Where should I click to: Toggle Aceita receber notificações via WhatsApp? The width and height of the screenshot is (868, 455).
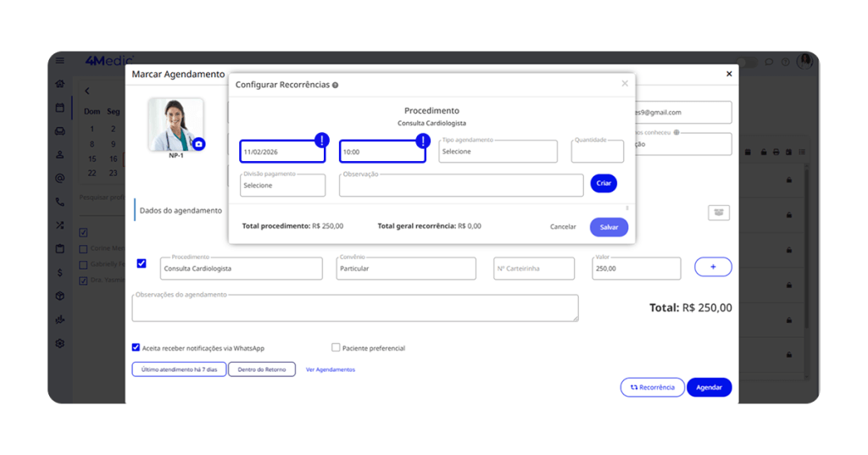coord(136,347)
